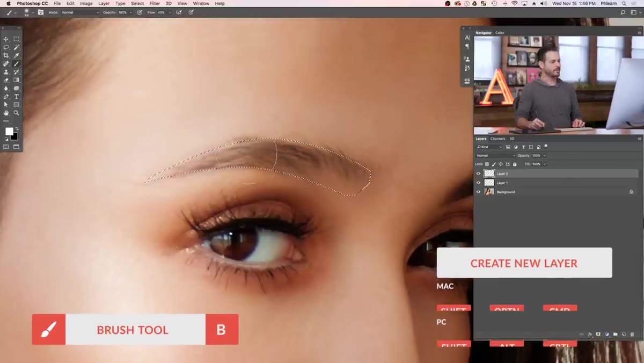Change screen mode icon in toolbox
The image size is (644, 363).
pyautogui.click(x=16, y=147)
